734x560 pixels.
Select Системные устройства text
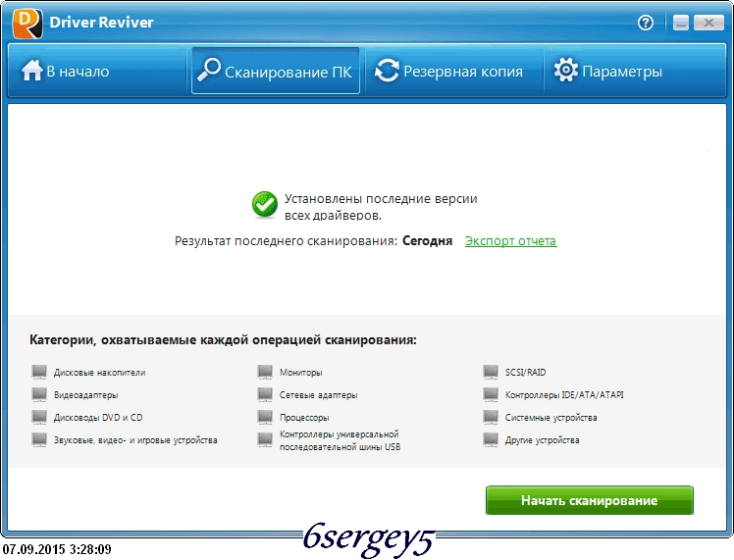point(550,418)
